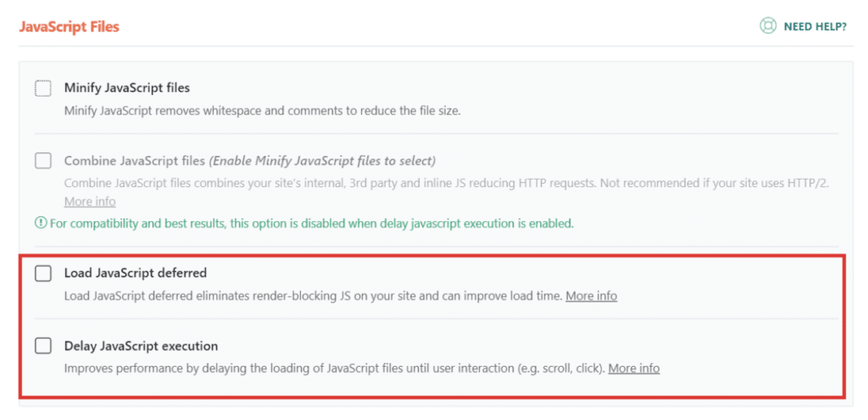Select the Load JavaScript deferred label
The image size is (868, 420).
(136, 273)
